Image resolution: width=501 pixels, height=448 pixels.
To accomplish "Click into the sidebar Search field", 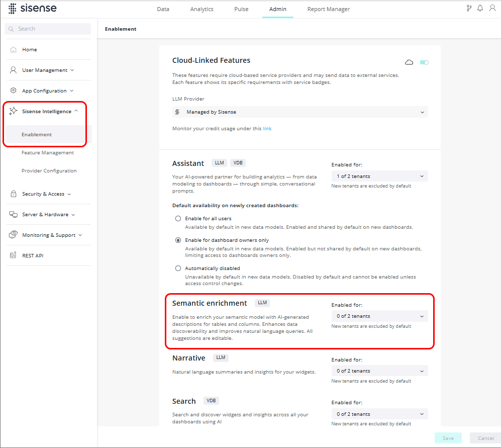I will click(x=48, y=29).
